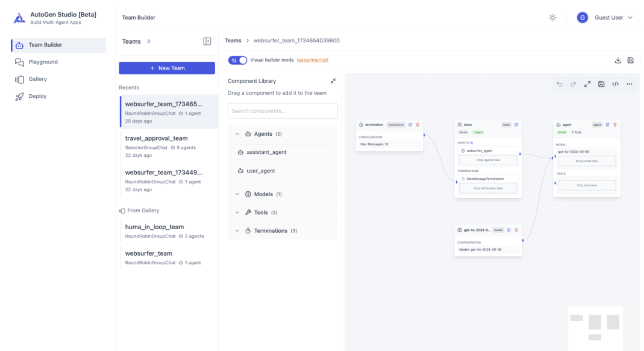
Task: Select the websurfer_team_173465... recent team
Action: coord(169,112)
